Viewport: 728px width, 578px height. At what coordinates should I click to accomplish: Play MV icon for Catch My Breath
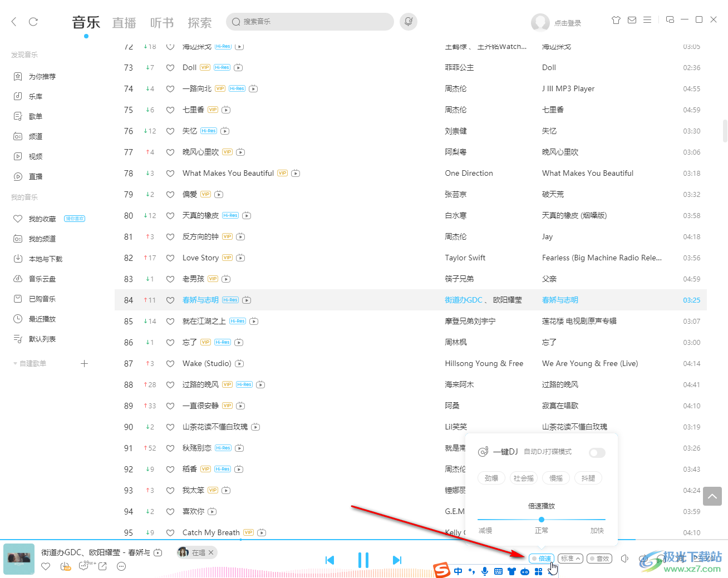(x=262, y=533)
